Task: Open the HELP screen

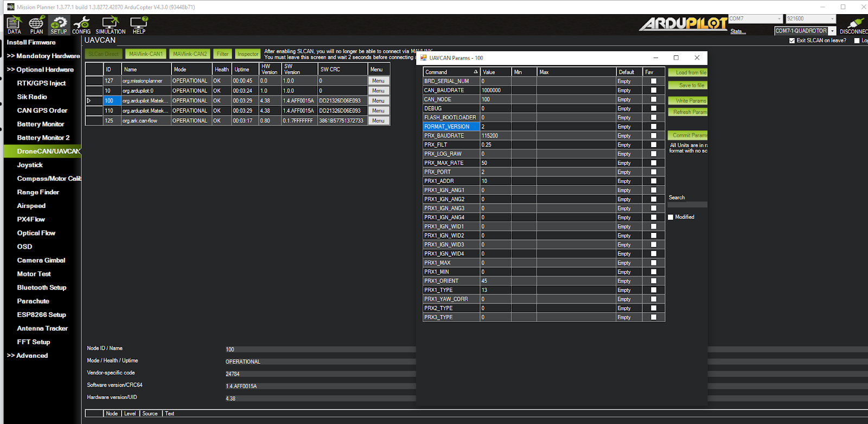Action: pyautogui.click(x=139, y=25)
